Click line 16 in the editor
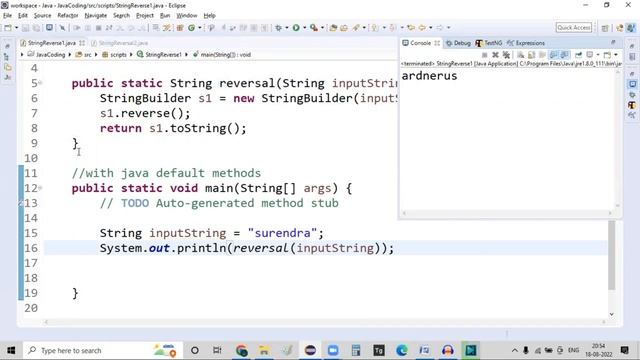Viewport: 640px width, 360px height. click(x=325, y=248)
